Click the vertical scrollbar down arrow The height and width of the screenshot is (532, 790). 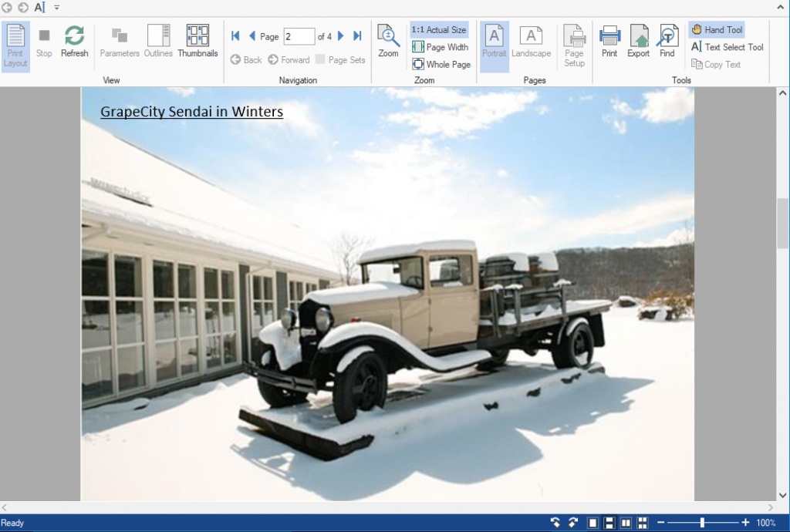[783, 495]
